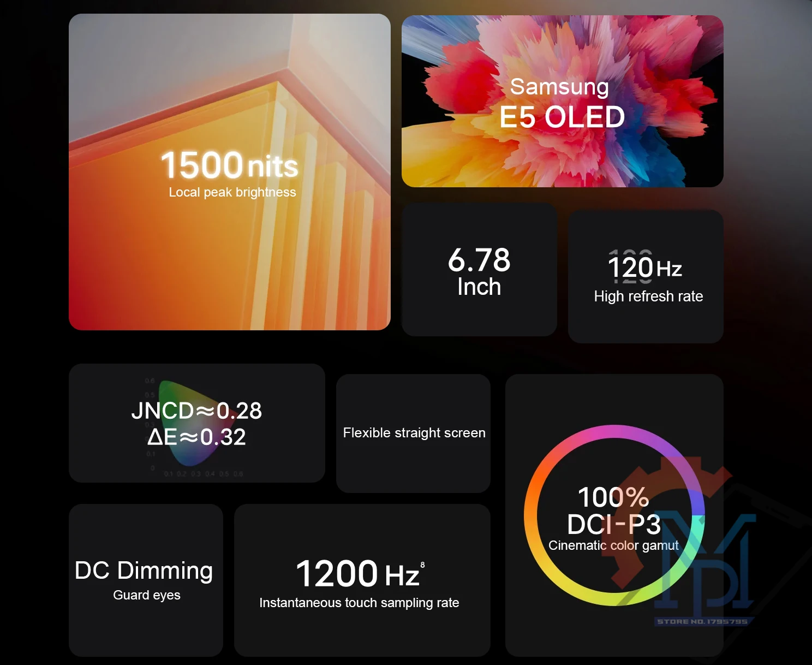Image resolution: width=812 pixels, height=665 pixels.
Task: Click the "Flexible straight screen" label
Action: coord(414,433)
